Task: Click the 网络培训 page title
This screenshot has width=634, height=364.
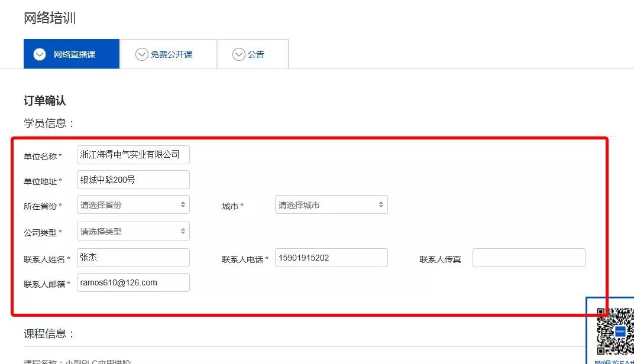Action: click(x=50, y=18)
